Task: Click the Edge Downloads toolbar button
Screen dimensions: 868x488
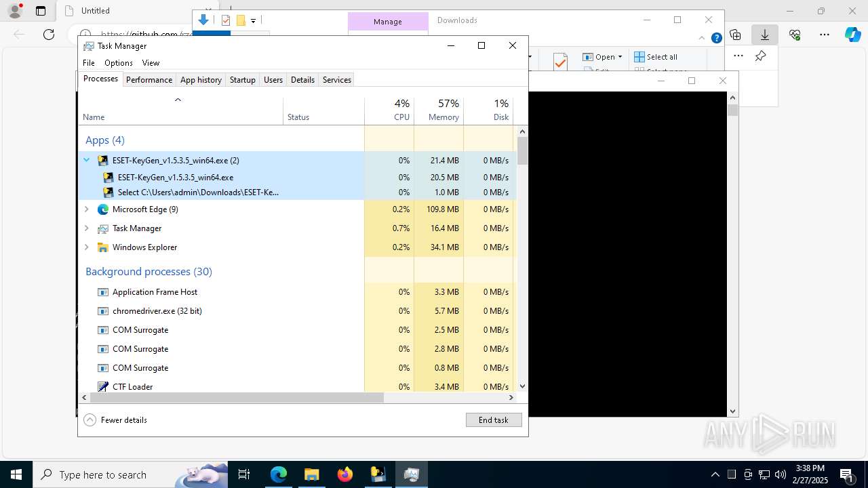Action: [x=765, y=35]
